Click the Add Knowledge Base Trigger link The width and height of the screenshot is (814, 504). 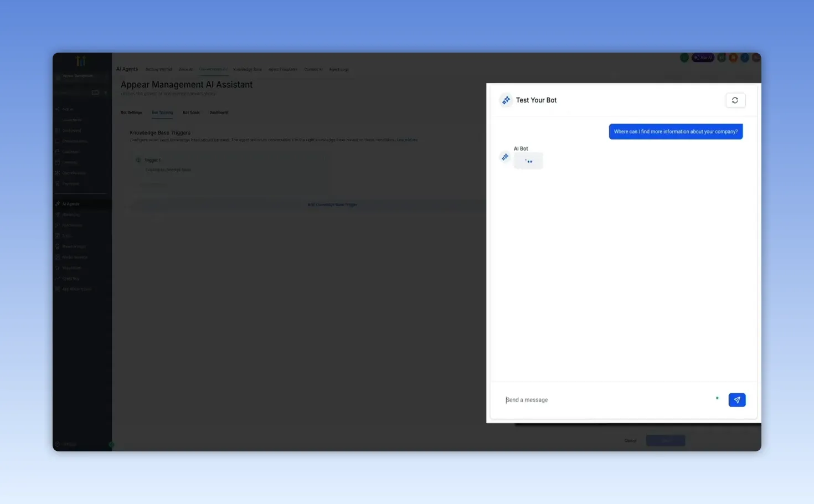[x=332, y=205]
